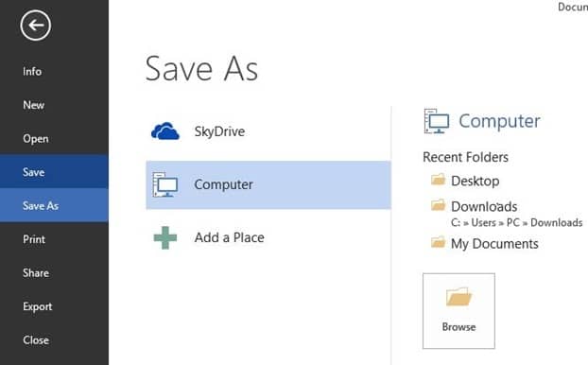Screen dimensions: 588x365
Task: Click the back arrow circle button
Action: click(36, 26)
